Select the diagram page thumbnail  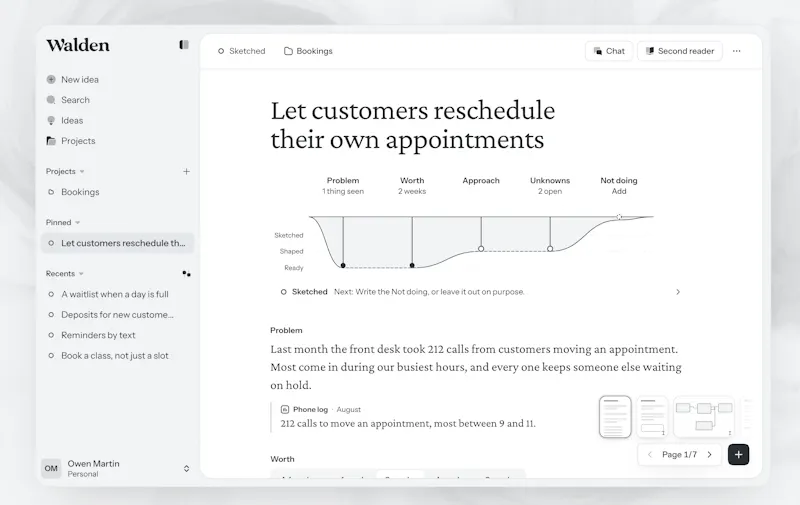click(704, 417)
